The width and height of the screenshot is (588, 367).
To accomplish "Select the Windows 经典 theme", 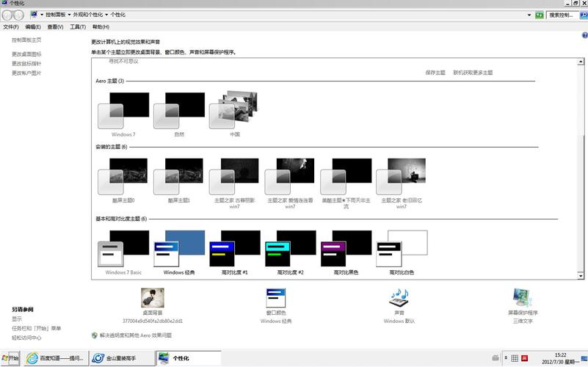I will pos(179,252).
